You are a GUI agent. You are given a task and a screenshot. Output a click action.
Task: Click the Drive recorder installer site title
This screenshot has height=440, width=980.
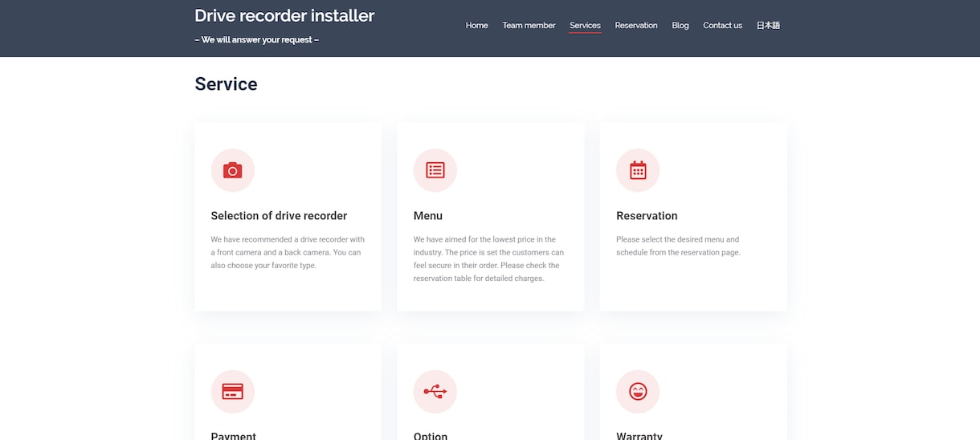(284, 15)
